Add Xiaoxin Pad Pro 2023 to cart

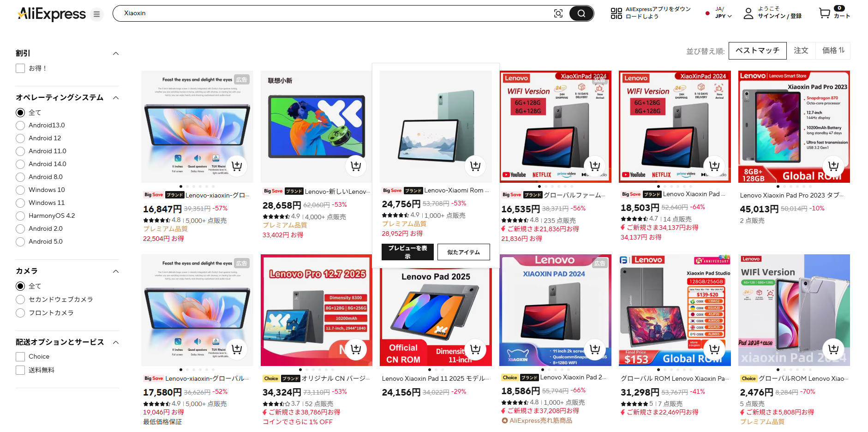[x=833, y=166]
